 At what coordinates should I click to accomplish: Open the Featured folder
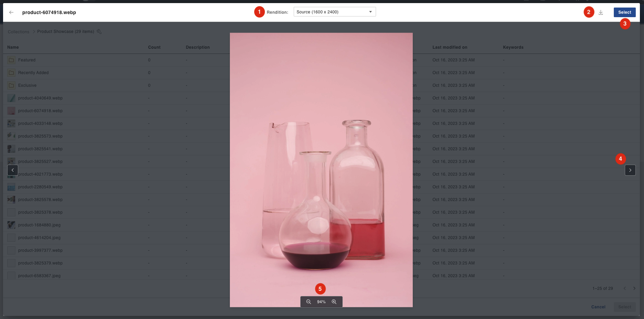pos(27,60)
